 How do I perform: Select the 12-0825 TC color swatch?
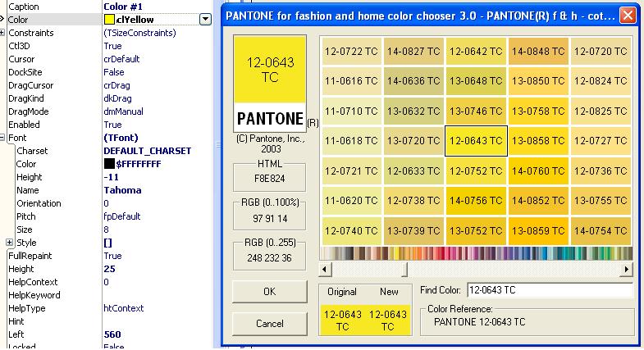click(x=601, y=111)
